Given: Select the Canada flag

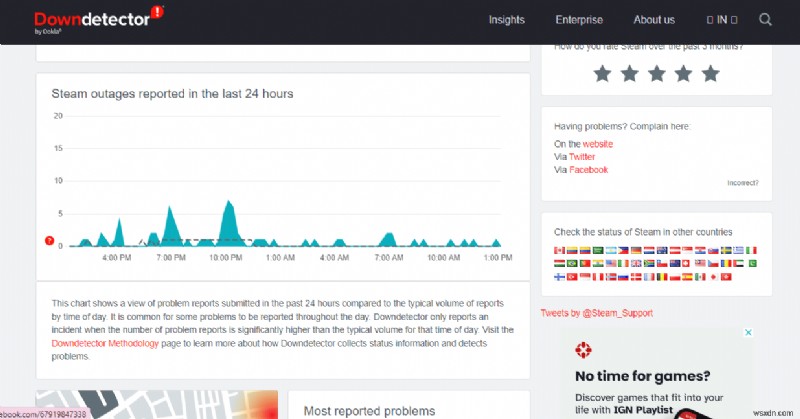Looking at the screenshot, I should point(560,250).
